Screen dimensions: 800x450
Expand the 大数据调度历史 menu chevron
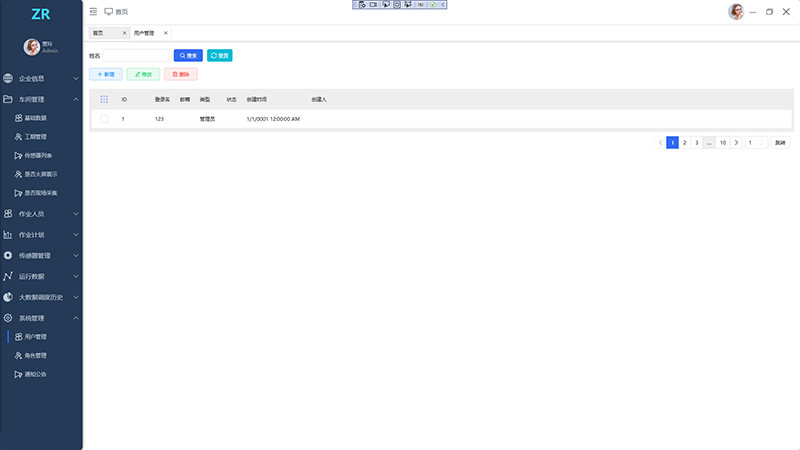pos(76,297)
